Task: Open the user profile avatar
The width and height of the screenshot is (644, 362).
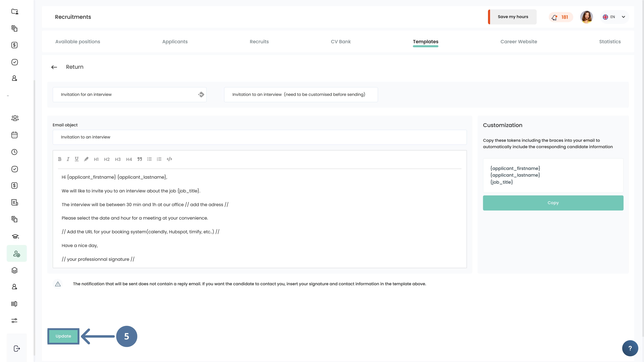Action: 587,17
